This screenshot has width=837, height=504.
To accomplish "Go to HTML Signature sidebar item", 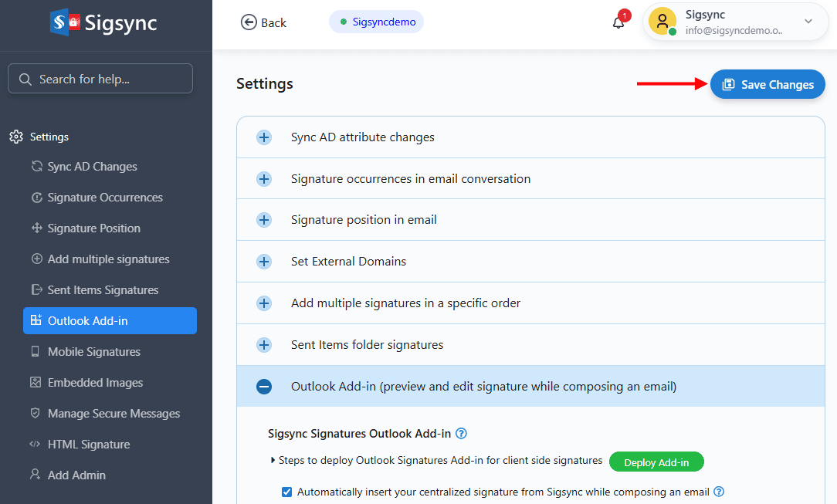I will point(88,445).
